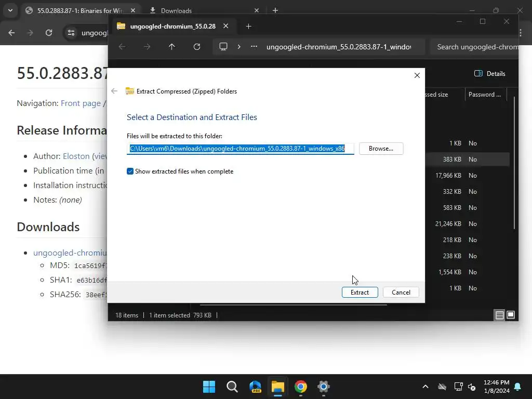
Task: Open the breadcrumb ellipsis menu in Explorer
Action: pyautogui.click(x=254, y=47)
